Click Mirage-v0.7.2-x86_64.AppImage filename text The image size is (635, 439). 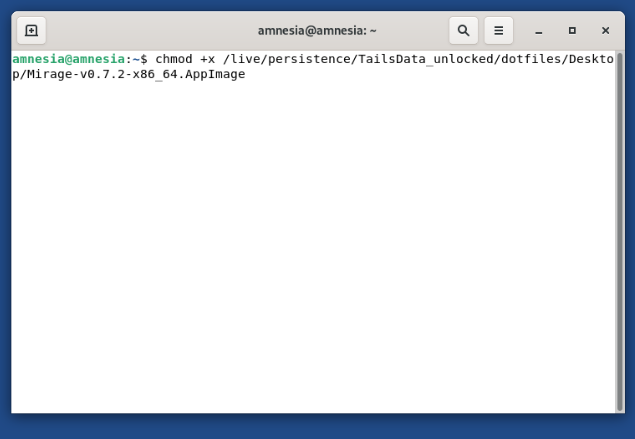click(132, 74)
